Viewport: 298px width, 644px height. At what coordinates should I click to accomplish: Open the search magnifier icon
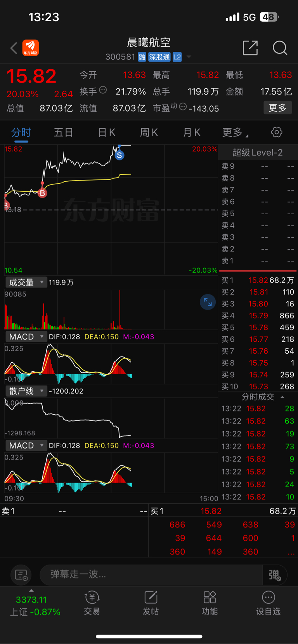pyautogui.click(x=280, y=48)
